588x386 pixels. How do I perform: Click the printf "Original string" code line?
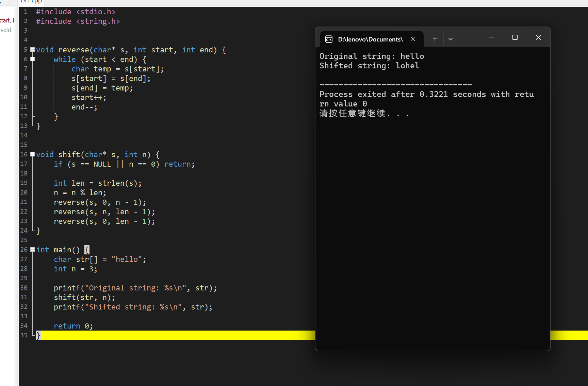click(135, 288)
